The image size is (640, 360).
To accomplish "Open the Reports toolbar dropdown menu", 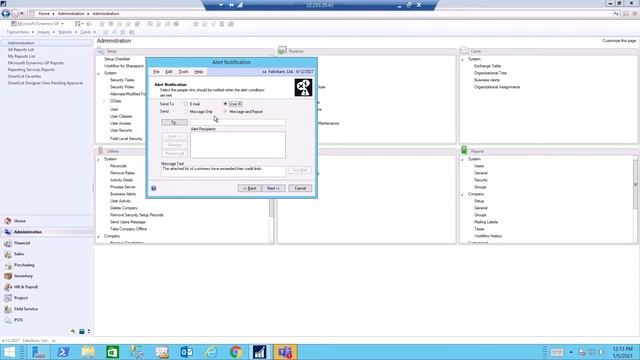I will click(67, 32).
